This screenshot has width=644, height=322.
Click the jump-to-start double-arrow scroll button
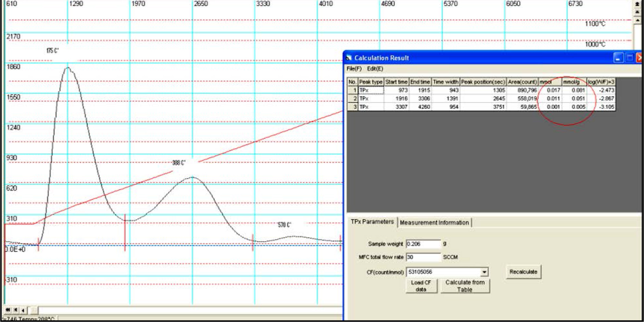coord(8,310)
